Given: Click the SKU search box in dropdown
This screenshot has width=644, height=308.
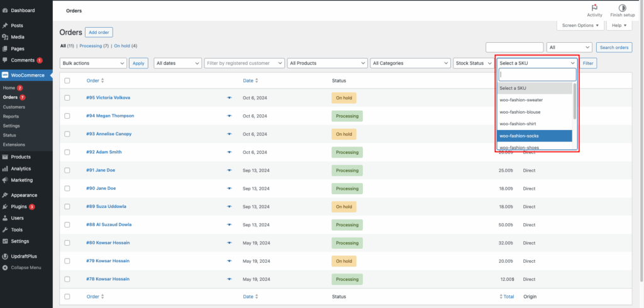Looking at the screenshot, I should 537,74.
